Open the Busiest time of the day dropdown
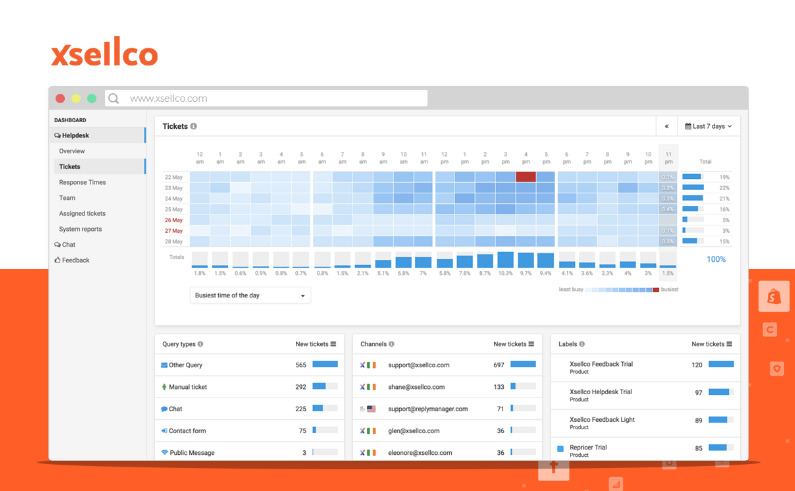This screenshot has height=491, width=795. [x=250, y=295]
